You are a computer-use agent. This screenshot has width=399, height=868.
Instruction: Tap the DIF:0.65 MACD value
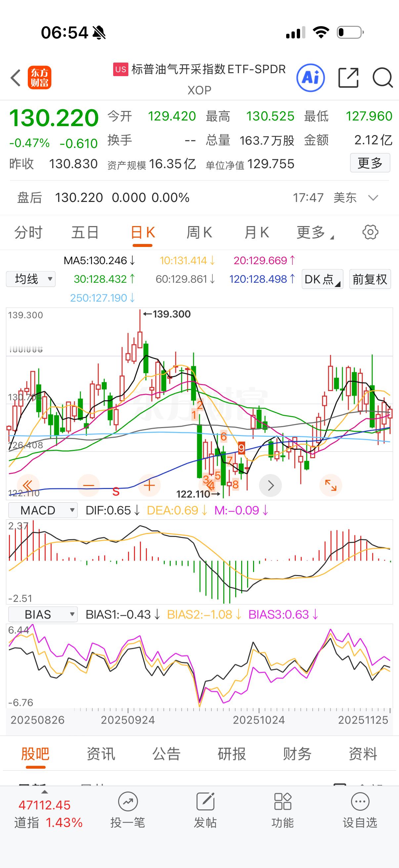point(113,510)
